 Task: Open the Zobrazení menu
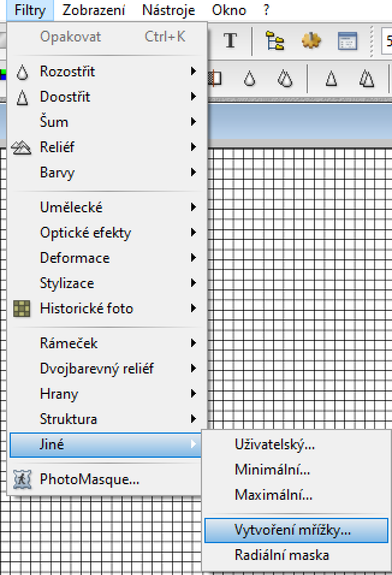(94, 10)
